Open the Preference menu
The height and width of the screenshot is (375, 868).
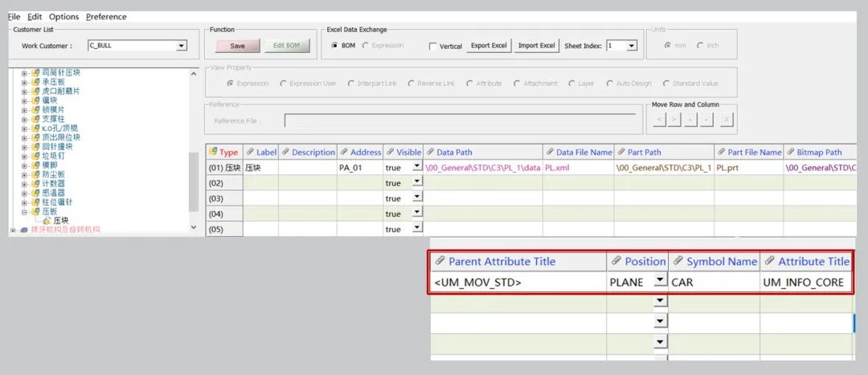tap(106, 17)
